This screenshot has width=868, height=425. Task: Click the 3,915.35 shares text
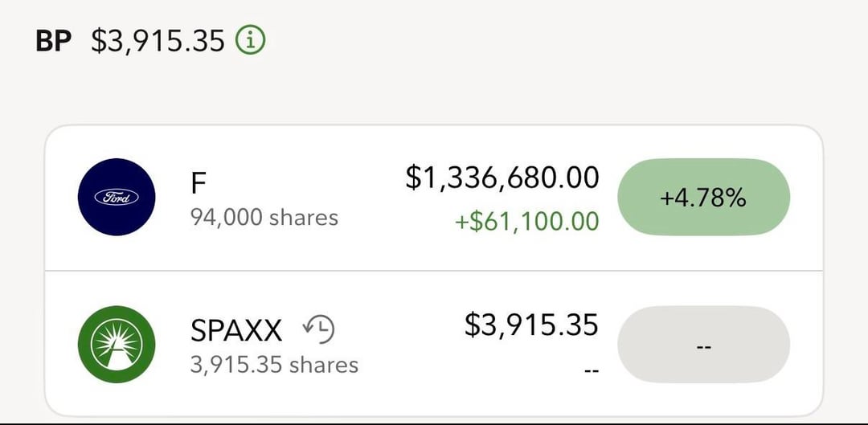point(274,365)
